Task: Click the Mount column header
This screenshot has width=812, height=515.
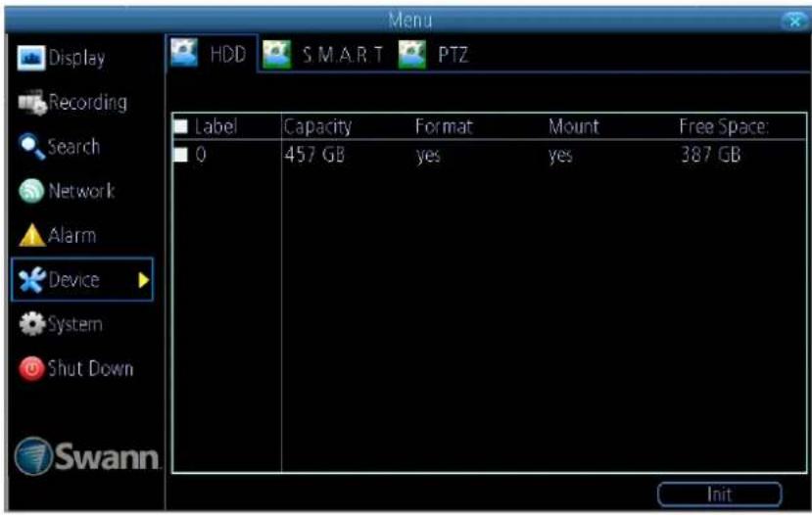Action: 573,126
